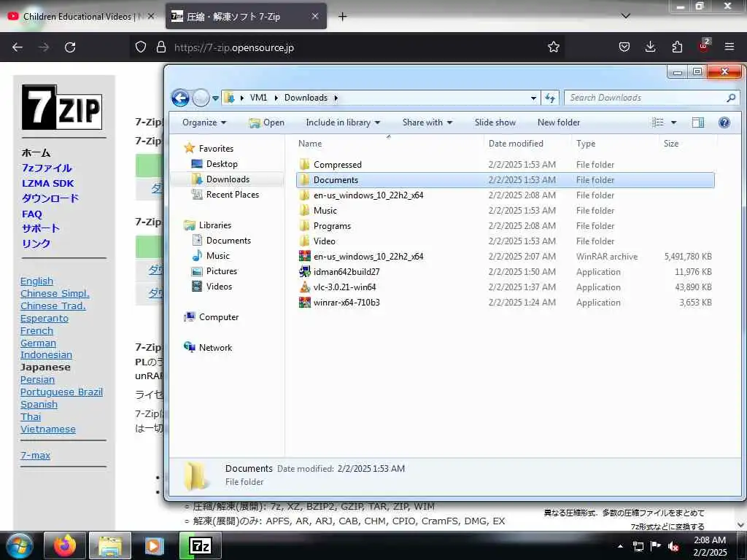Toggle the preview pane
This screenshot has width=747, height=560.
tap(698, 122)
